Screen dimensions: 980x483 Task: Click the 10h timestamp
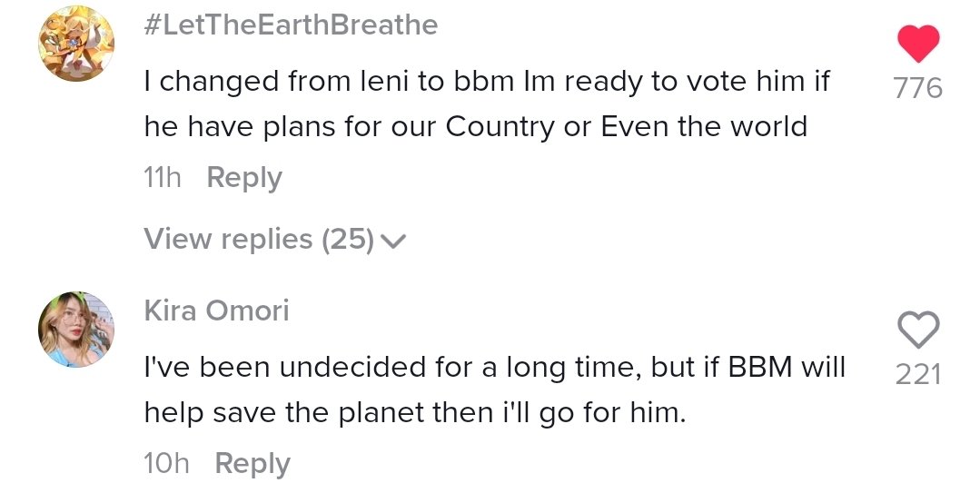[x=166, y=464]
